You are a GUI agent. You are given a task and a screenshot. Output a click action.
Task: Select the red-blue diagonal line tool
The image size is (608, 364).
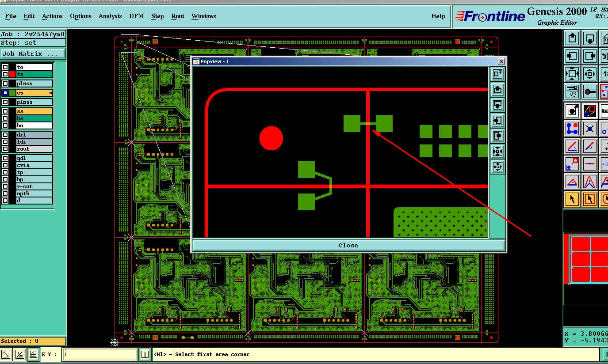tap(590, 146)
